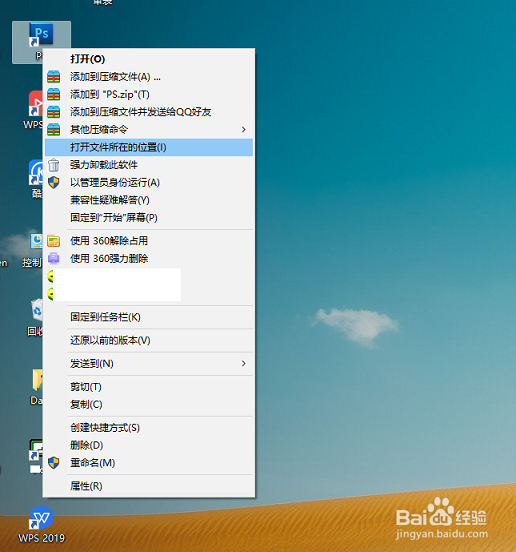Select 添加到压缩文件并发送给QQ好友
Viewport: 516px width, 552px height.
[x=149, y=112]
